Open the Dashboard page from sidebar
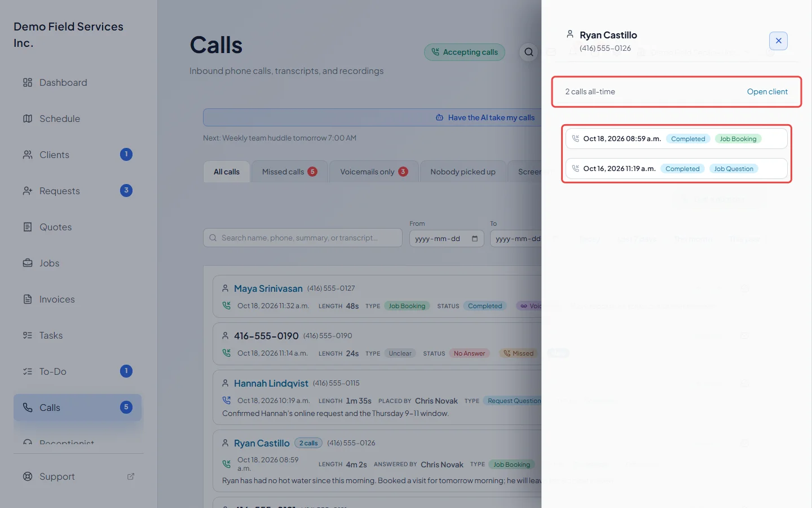Image resolution: width=812 pixels, height=508 pixels. [x=78, y=82]
